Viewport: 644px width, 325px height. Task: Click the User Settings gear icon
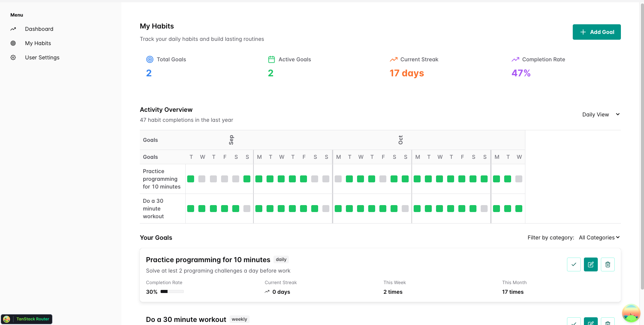point(13,57)
